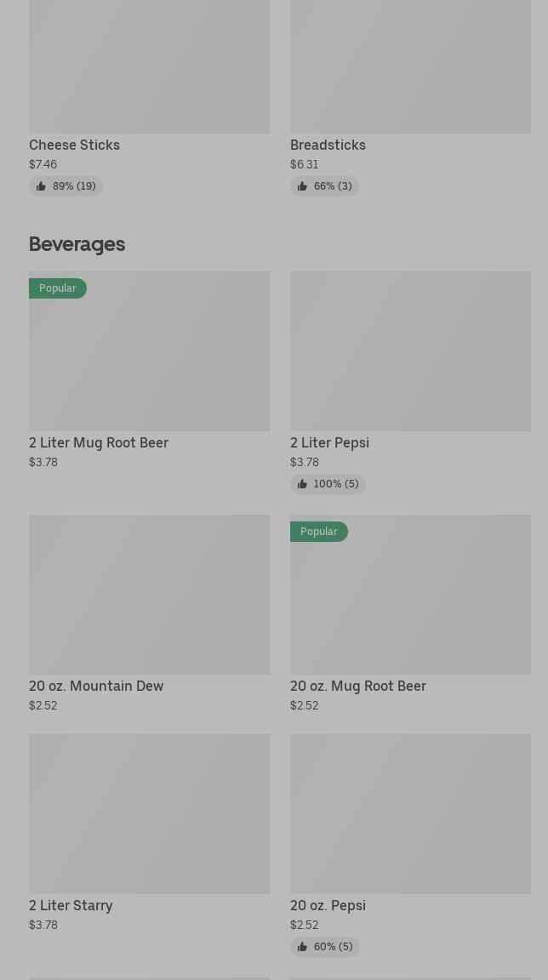
Task: Open the 20 oz. Mug Root Beer image
Action: click(410, 602)
